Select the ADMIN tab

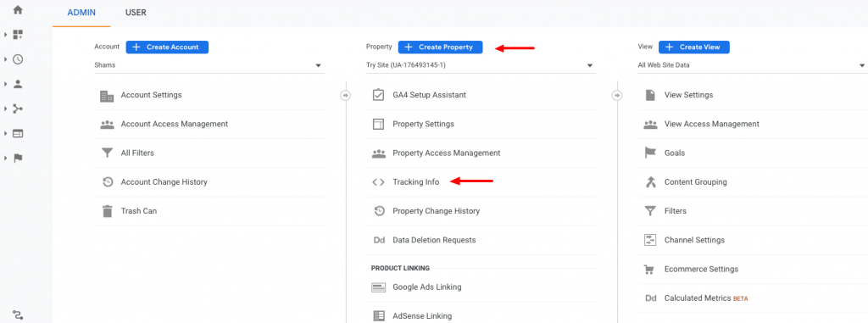(x=81, y=12)
